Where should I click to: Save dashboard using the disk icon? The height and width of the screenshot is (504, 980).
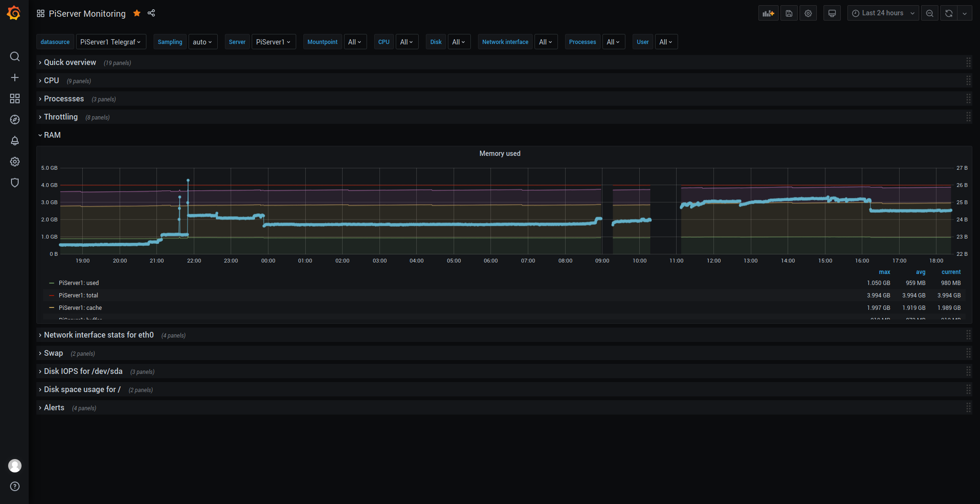click(789, 13)
